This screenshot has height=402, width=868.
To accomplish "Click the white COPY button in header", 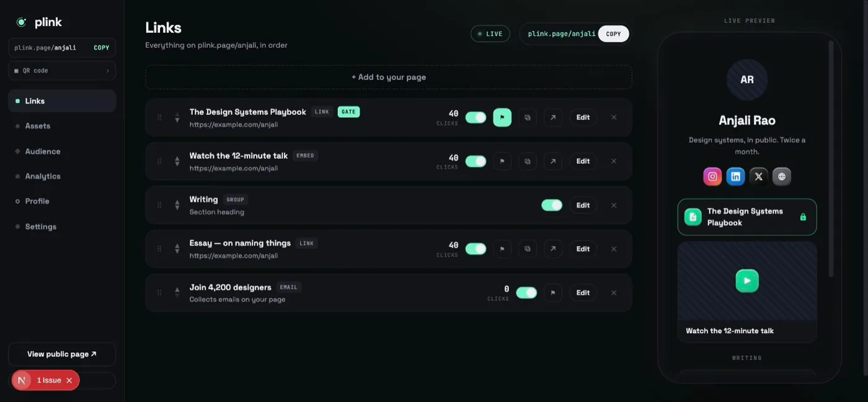I will click(x=613, y=34).
